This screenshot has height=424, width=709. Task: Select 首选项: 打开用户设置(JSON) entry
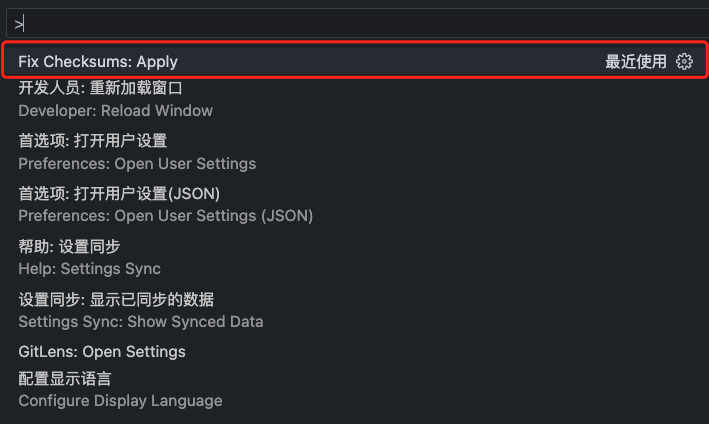119,193
